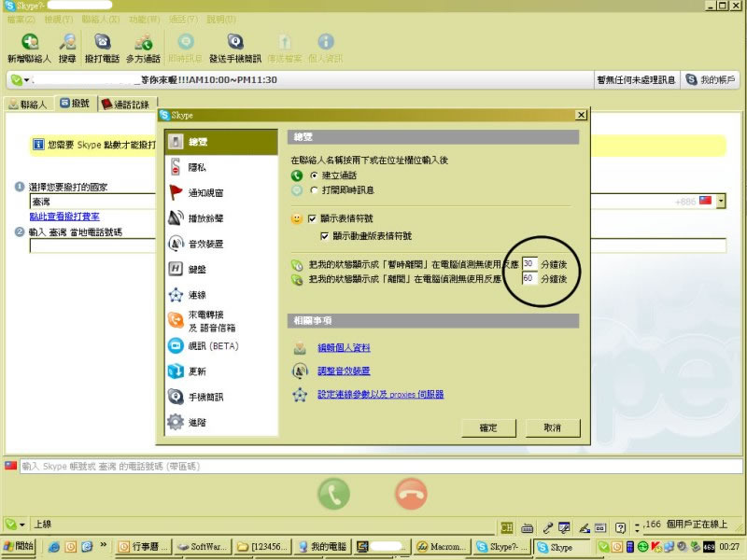
Task: Click the taskbar clock showing 00:27
Action: pyautogui.click(x=729, y=547)
